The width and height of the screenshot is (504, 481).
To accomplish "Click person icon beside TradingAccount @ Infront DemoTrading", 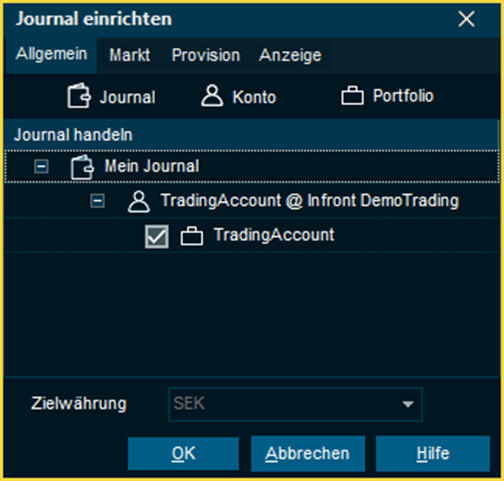I will (x=139, y=201).
